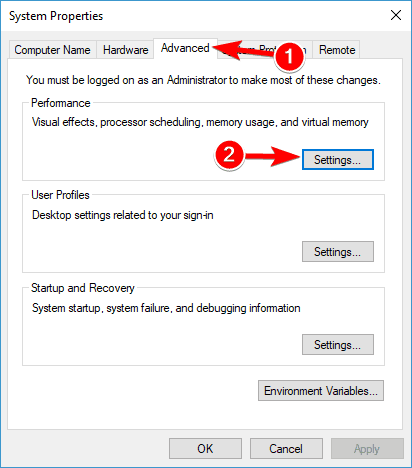Click the Startup and Recovery group label

tap(83, 288)
